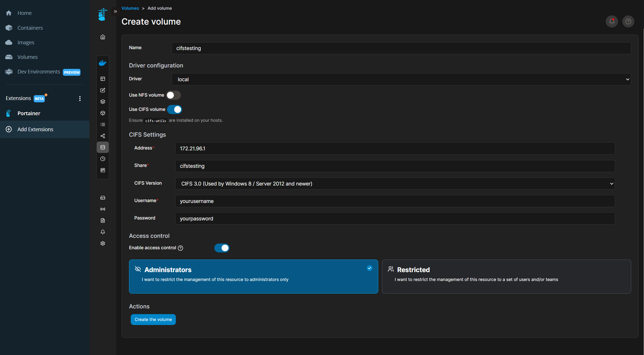Click the Password field with yourpassword
This screenshot has width=644, height=355.
point(395,219)
